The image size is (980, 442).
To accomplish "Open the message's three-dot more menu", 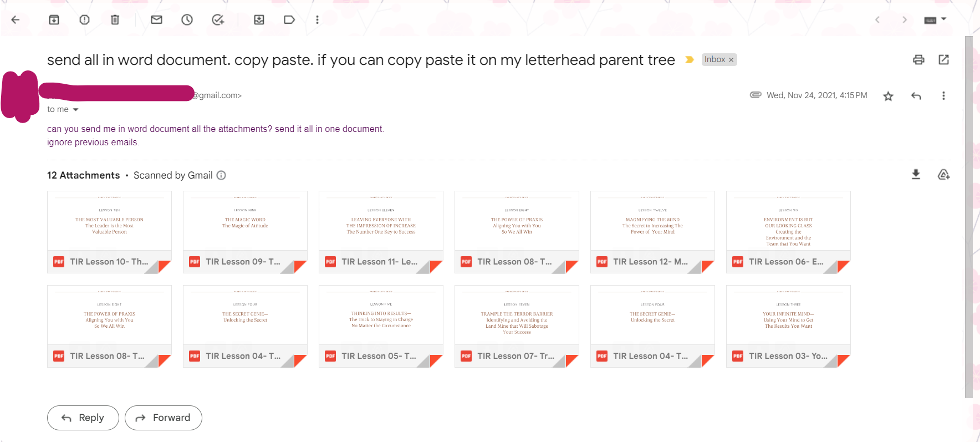I will coord(943,96).
